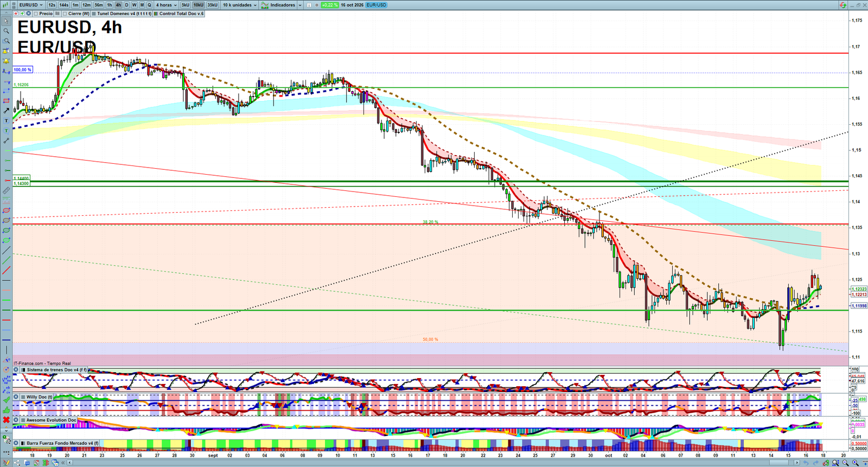Switch to the D daily timeframe
Screen dimensions: 868x467
[x=126, y=5]
